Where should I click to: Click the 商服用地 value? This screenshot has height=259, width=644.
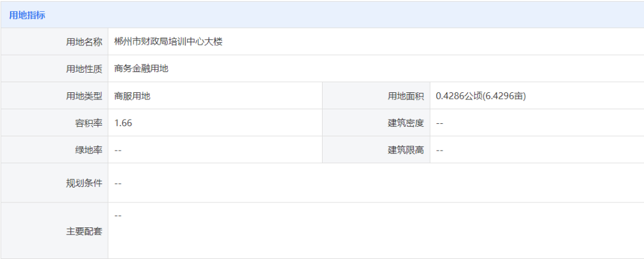[x=132, y=95]
